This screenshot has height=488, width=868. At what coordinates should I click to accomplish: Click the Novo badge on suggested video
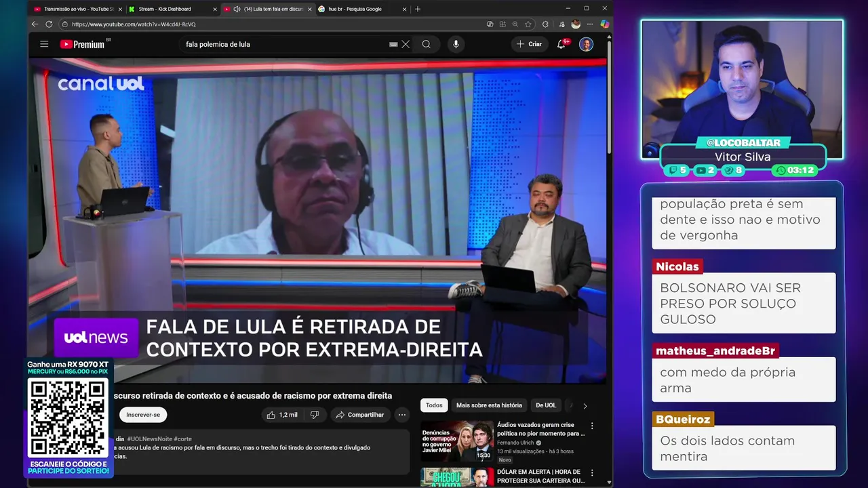505,460
